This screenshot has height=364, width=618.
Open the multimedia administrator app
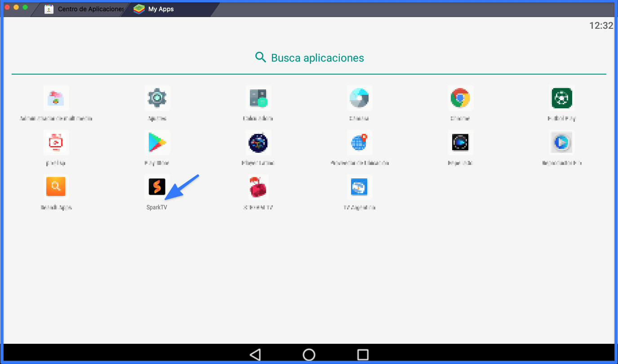pyautogui.click(x=56, y=98)
